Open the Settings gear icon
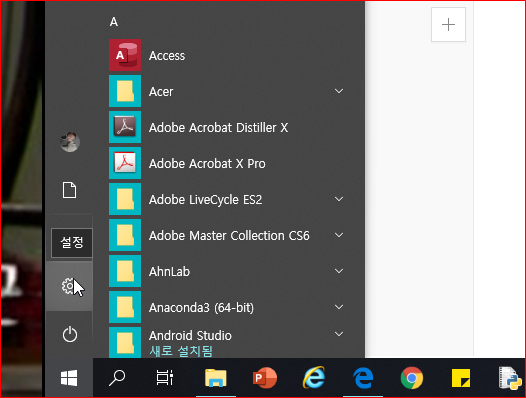 click(x=68, y=286)
